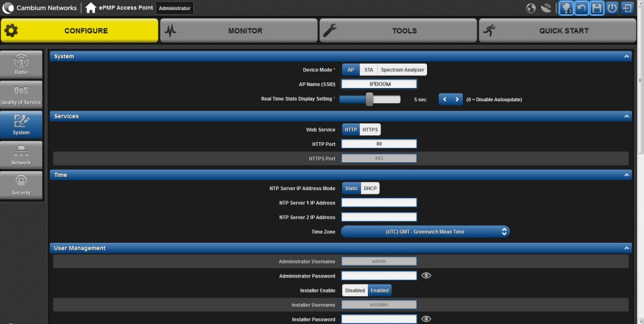Image resolution: width=644 pixels, height=324 pixels.
Task: Show the Administrator Password with eye icon
Action: pyautogui.click(x=426, y=276)
